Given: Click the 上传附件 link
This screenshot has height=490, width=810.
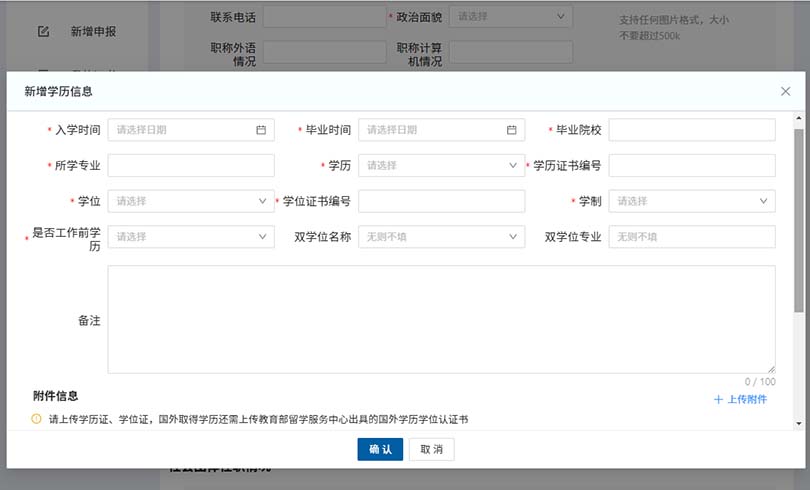Looking at the screenshot, I should 746,400.
